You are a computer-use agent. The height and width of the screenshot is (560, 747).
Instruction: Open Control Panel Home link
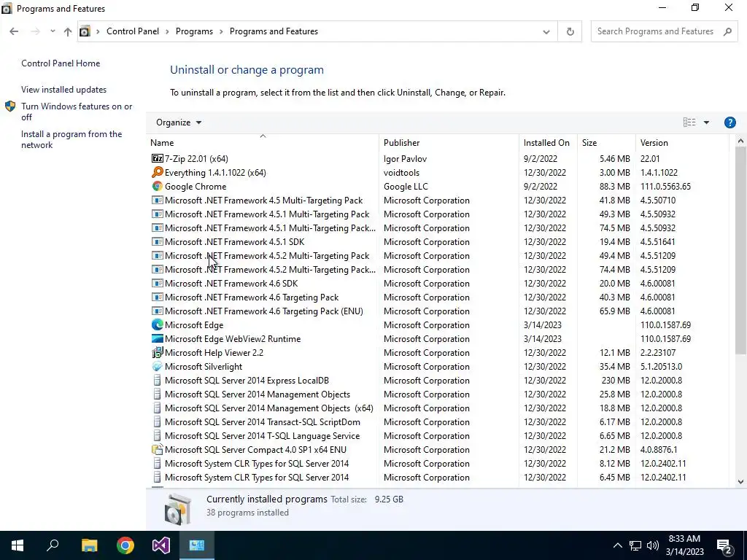click(x=61, y=63)
